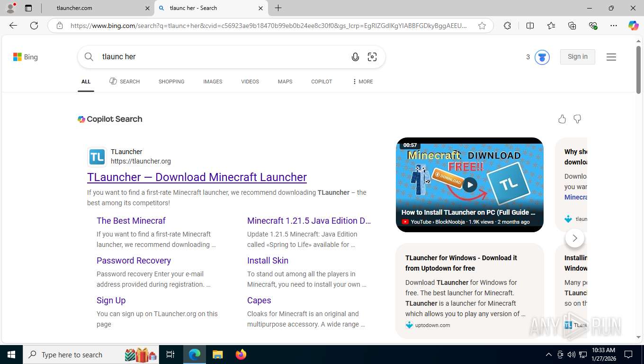Open Browser essentials heart icon

coord(593,26)
